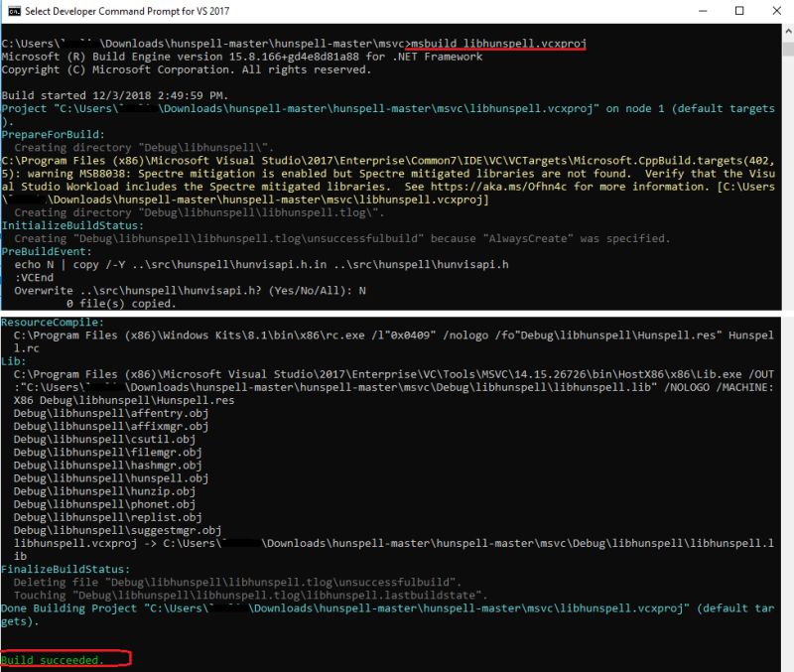Image resolution: width=794 pixels, height=672 pixels.
Task: Click the 'InitializeBuildStatus:' target heading
Action: tap(72, 225)
